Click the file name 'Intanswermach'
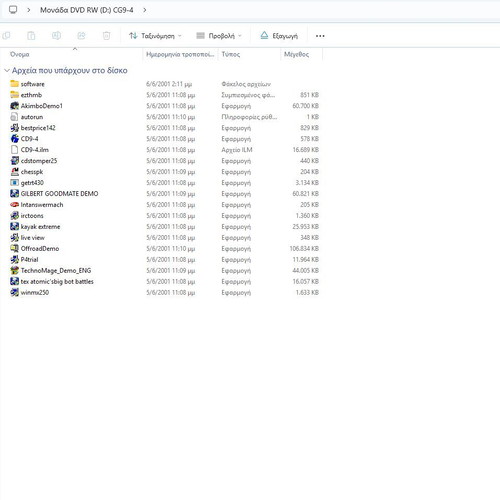 (42, 205)
